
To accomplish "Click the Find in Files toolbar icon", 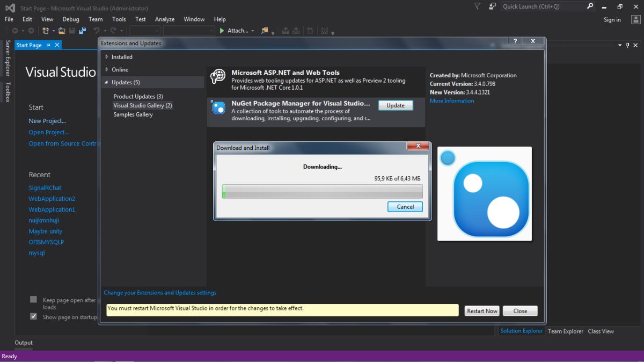I will pyautogui.click(x=264, y=31).
